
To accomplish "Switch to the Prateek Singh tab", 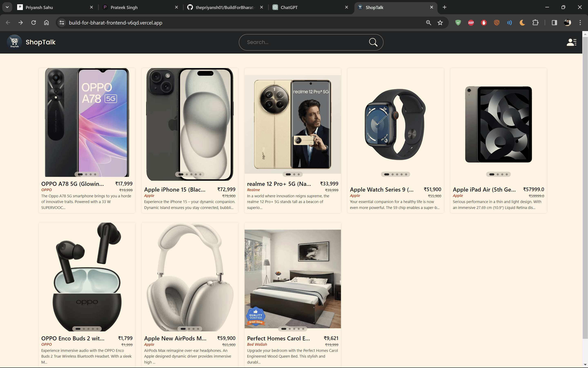I will click(141, 7).
